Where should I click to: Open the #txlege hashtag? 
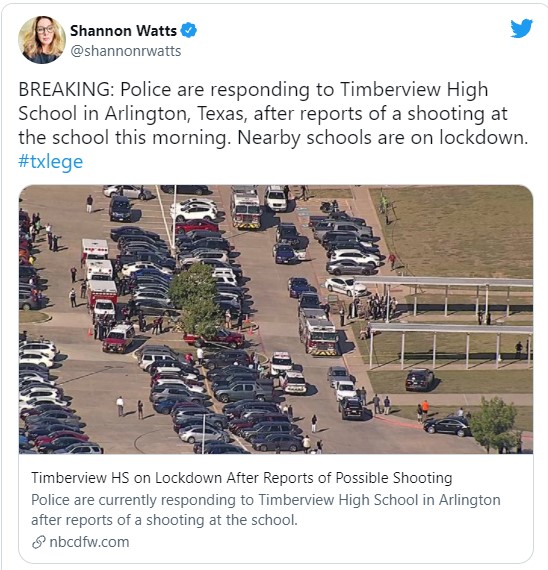(51, 162)
